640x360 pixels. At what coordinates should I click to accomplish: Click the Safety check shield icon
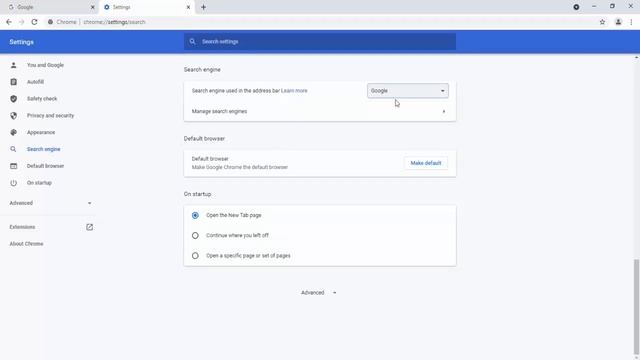(x=13, y=99)
